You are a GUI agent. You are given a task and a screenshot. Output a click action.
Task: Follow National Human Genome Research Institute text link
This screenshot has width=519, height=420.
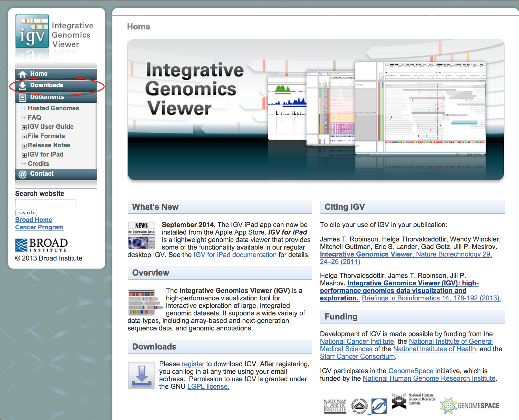429,378
